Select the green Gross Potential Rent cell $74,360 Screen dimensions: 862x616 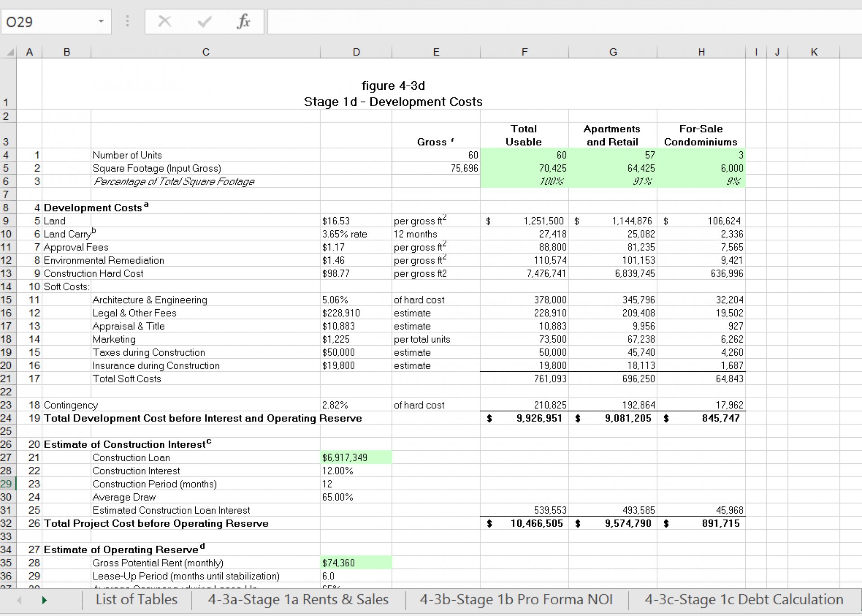(x=356, y=562)
